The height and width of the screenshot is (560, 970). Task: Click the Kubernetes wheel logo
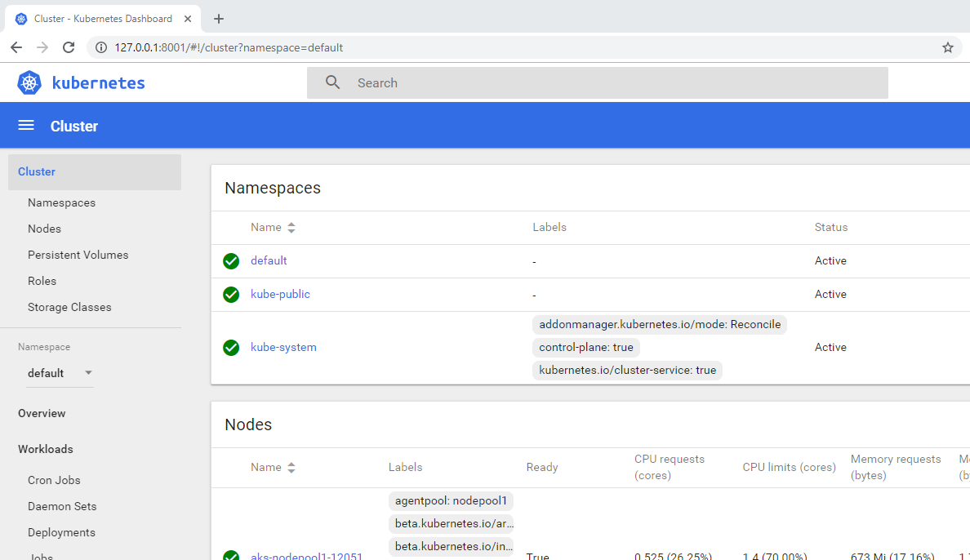click(x=29, y=83)
